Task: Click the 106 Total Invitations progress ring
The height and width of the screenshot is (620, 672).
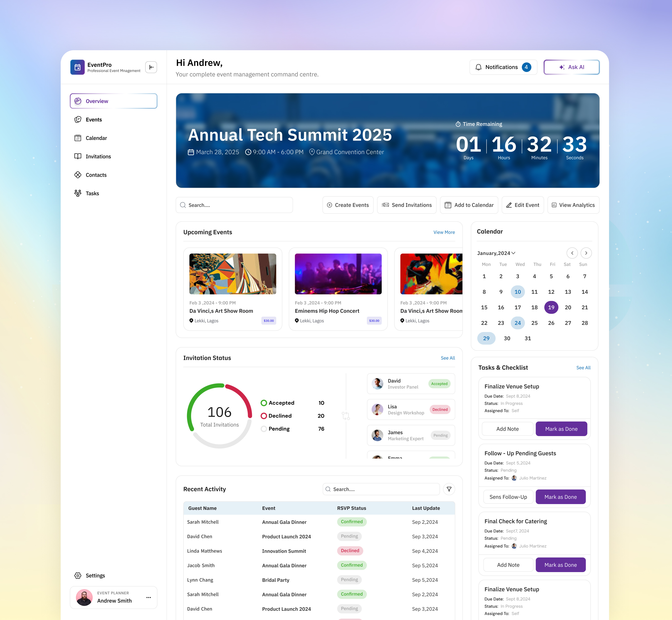Action: click(x=219, y=416)
